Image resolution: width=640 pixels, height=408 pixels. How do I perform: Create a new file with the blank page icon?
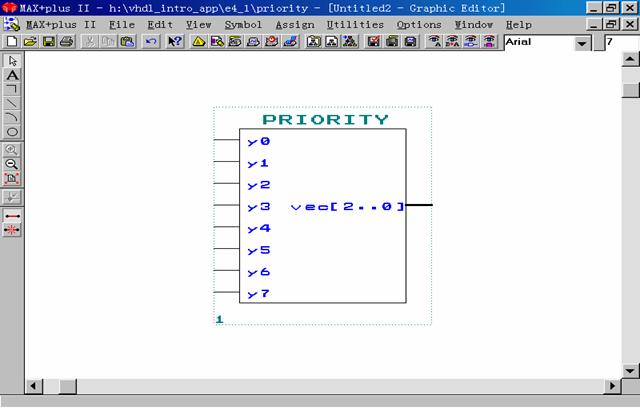point(12,41)
